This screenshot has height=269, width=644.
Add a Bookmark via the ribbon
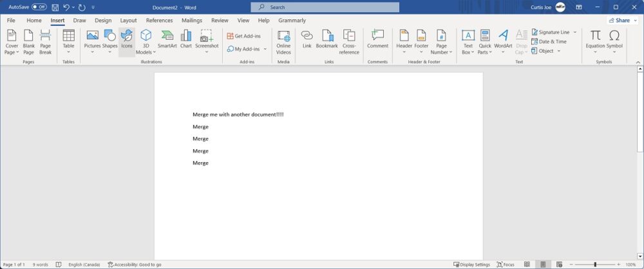click(x=327, y=40)
